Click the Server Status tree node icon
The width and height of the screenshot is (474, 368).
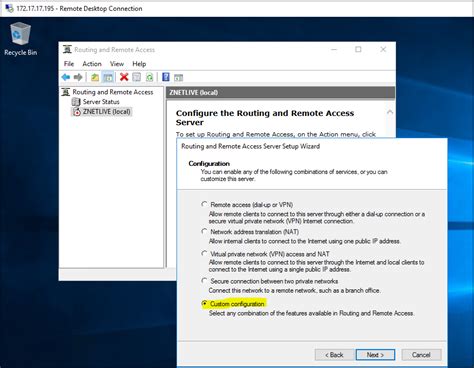76,102
